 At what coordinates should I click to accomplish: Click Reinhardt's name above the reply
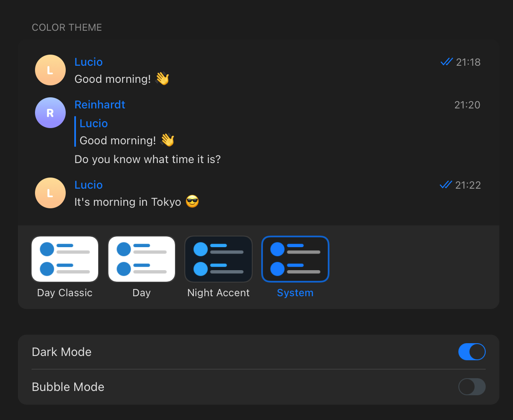[x=99, y=105]
